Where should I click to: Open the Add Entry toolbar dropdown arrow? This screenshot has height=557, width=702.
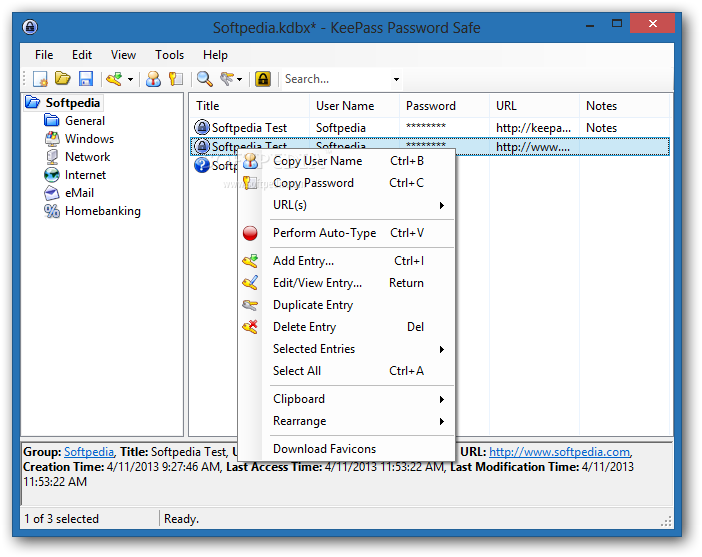tap(130, 80)
